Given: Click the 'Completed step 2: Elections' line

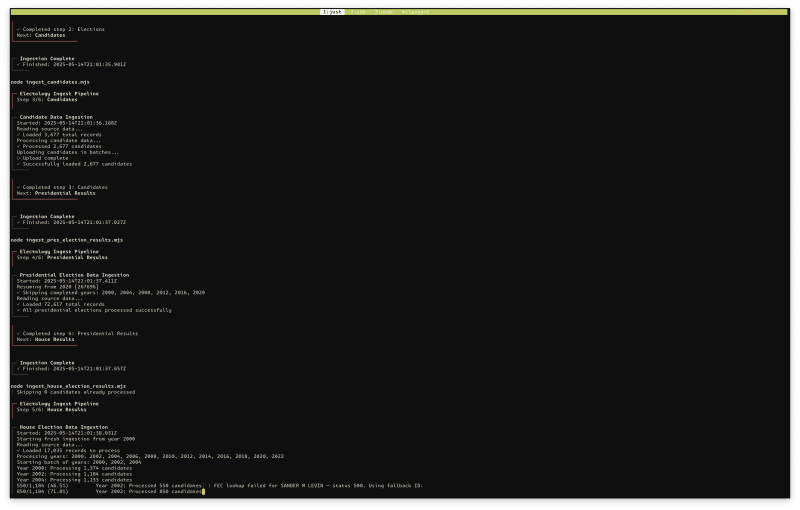Looking at the screenshot, I should [x=61, y=29].
